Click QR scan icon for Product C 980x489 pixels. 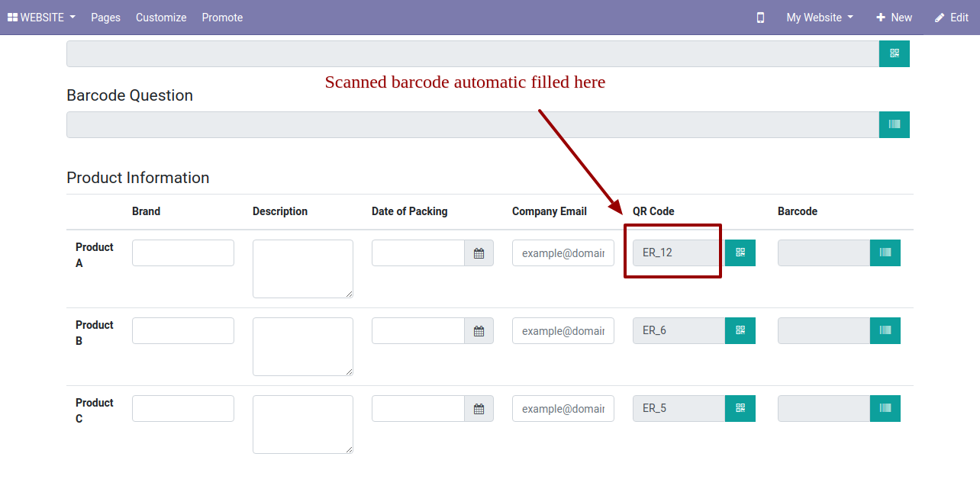tap(740, 408)
